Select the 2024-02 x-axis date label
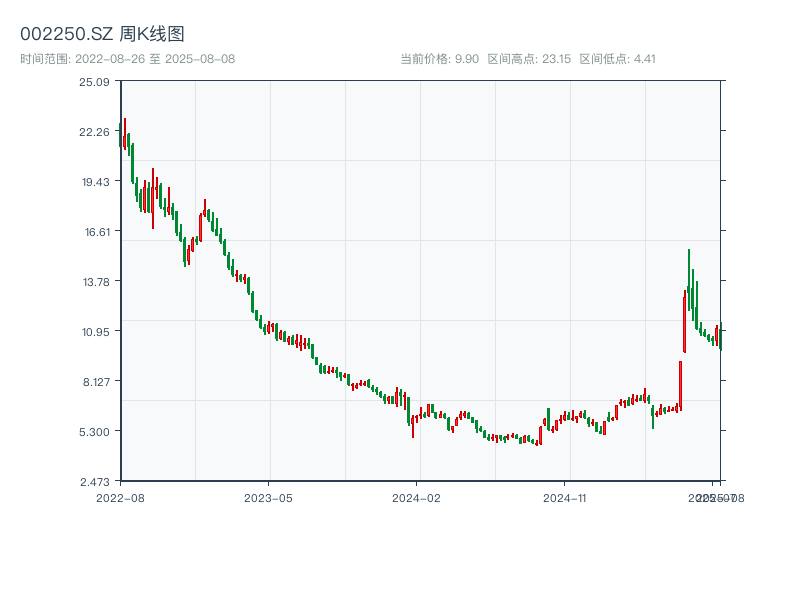Image resolution: width=800 pixels, height=600 pixels. pyautogui.click(x=416, y=497)
